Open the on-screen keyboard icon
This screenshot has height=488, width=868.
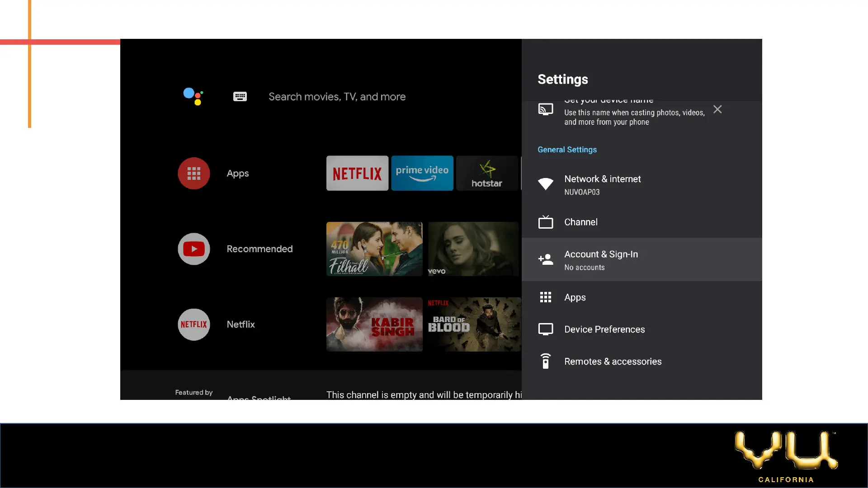240,96
